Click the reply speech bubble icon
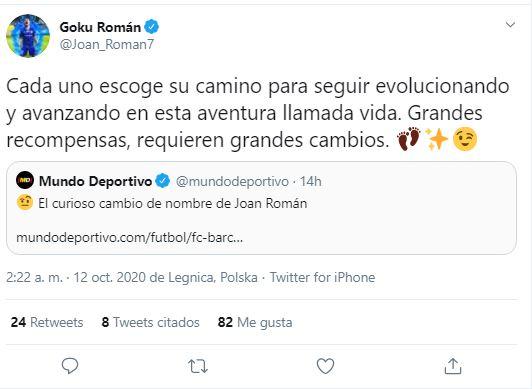Image resolution: width=532 pixels, height=389 pixels. 70,366
